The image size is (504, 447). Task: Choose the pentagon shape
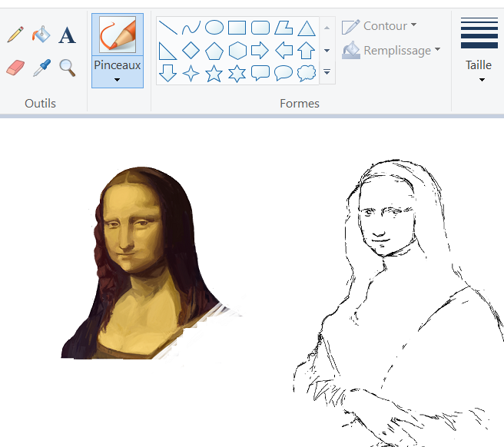click(214, 51)
